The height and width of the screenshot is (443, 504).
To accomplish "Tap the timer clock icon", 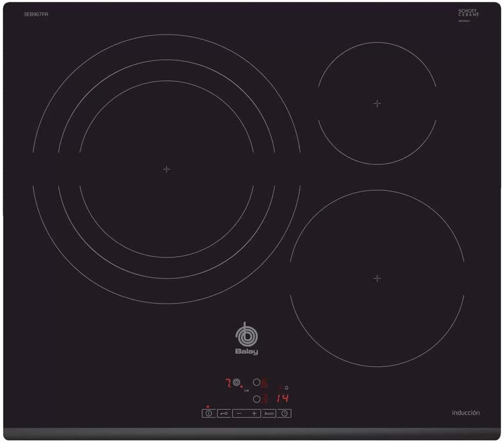I will (x=284, y=414).
